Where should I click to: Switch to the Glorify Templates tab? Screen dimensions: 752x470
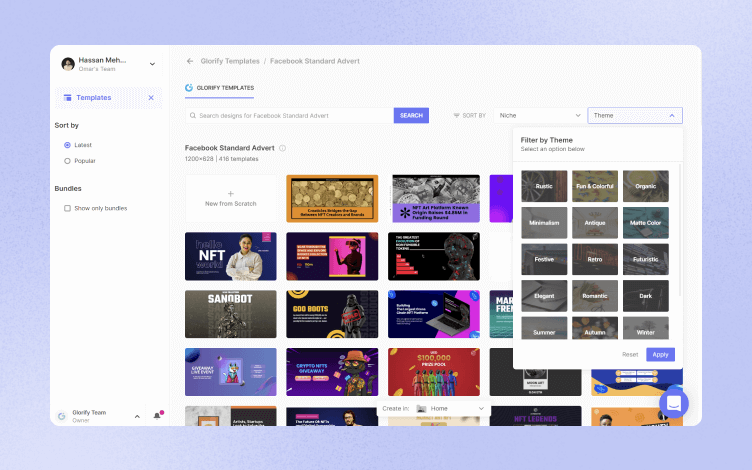click(220, 88)
